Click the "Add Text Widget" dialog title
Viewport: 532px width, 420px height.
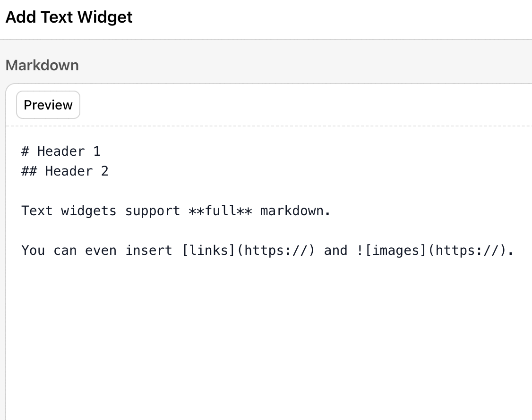(69, 17)
